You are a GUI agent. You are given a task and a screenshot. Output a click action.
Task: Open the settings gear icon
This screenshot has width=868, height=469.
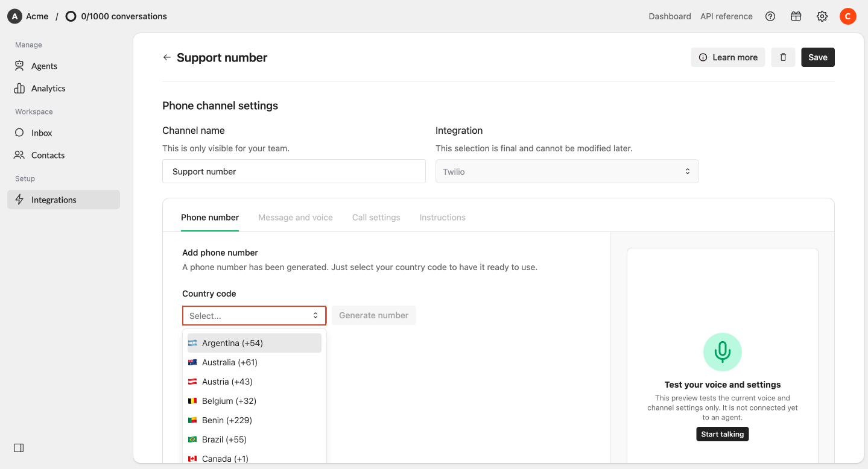point(822,16)
